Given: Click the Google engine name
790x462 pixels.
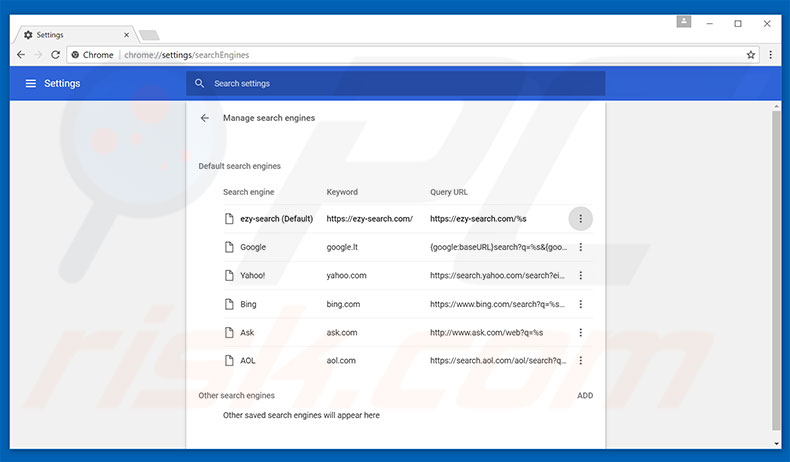Looking at the screenshot, I should pyautogui.click(x=253, y=247).
